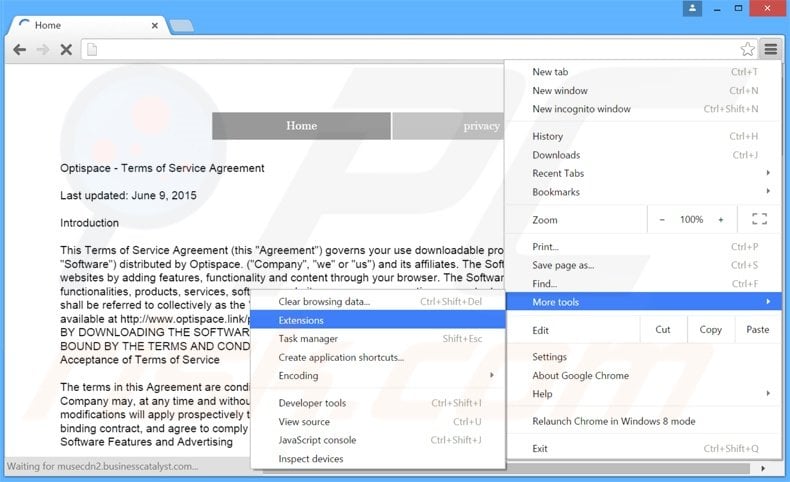Choose New window menu item
Image resolution: width=790 pixels, height=482 pixels.
[x=644, y=91]
